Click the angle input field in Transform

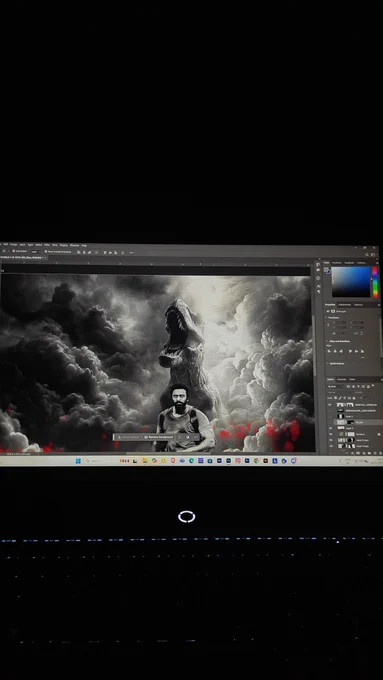point(340,333)
